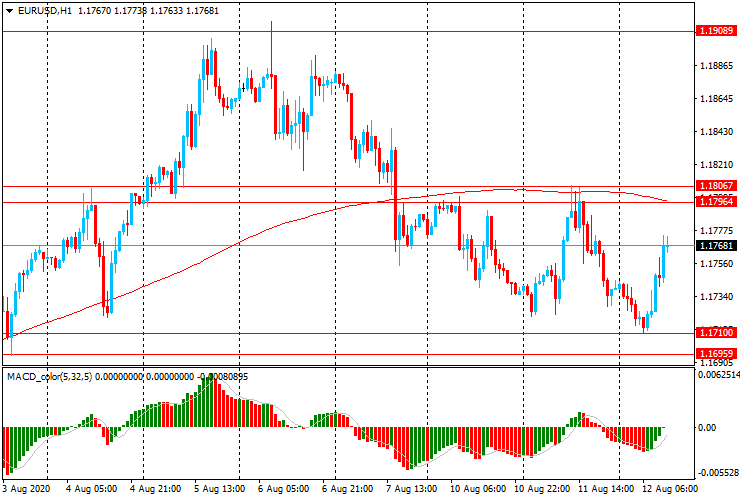Click the 1.19089 resistance level label
740x500 pixels.
coord(716,31)
